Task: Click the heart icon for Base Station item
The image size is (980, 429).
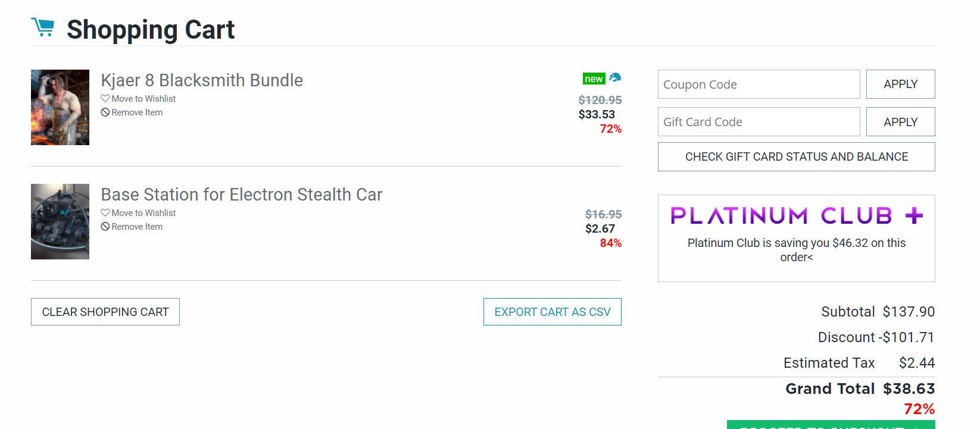Action: pos(105,213)
